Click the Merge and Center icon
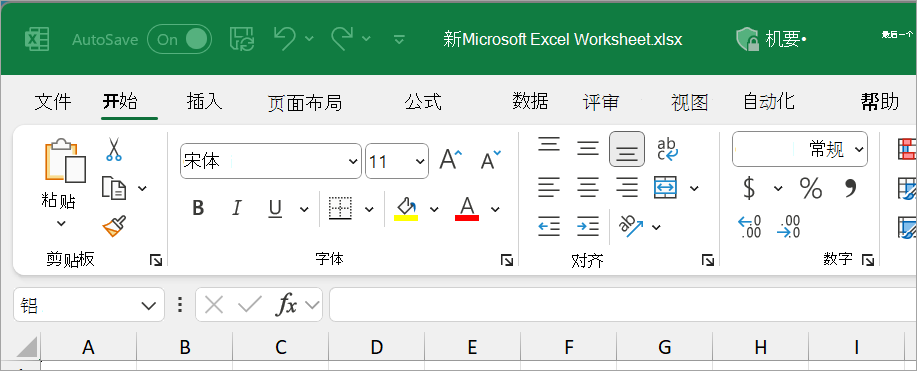The image size is (917, 371). pyautogui.click(x=666, y=187)
